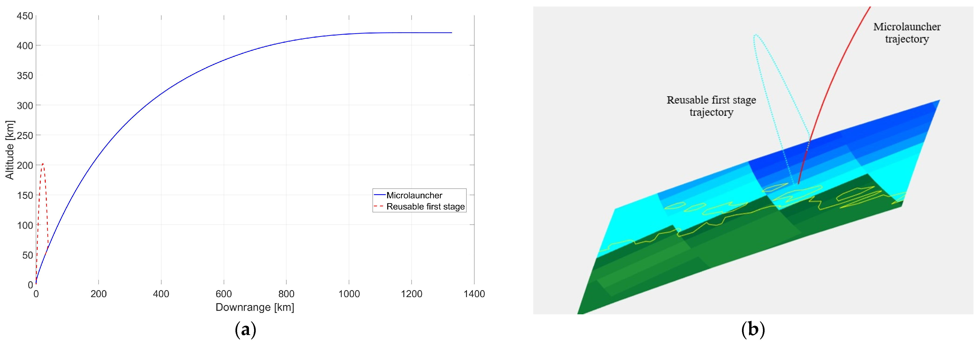This screenshot has width=980, height=345.
Task: Click the 1400 tick on downrange axis
Action: pos(474,294)
